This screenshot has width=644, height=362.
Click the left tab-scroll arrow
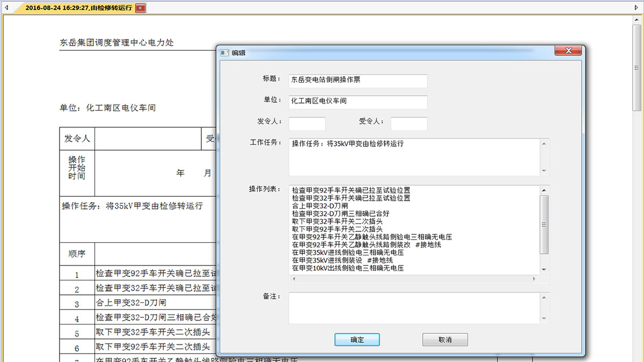(6, 8)
